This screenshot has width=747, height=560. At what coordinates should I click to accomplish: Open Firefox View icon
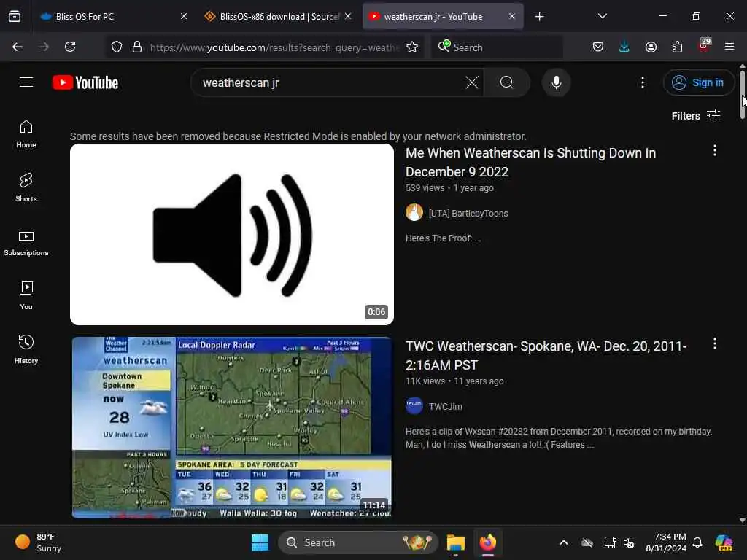pyautogui.click(x=15, y=16)
